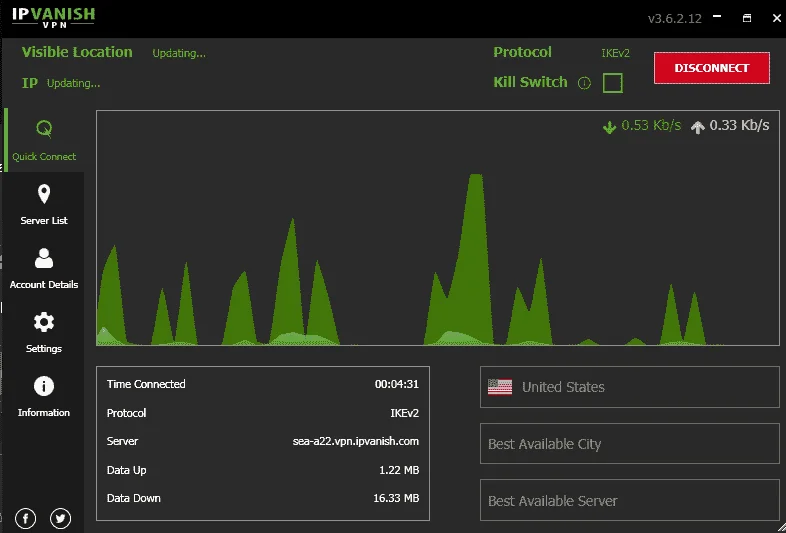Click the IP Updating... status

tap(73, 83)
